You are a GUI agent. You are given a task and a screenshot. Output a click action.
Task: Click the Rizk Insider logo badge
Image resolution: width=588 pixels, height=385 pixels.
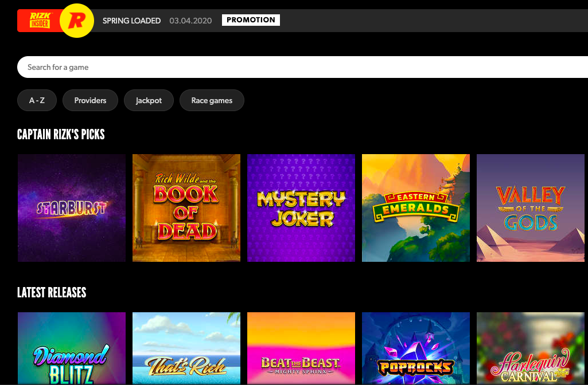pos(40,21)
